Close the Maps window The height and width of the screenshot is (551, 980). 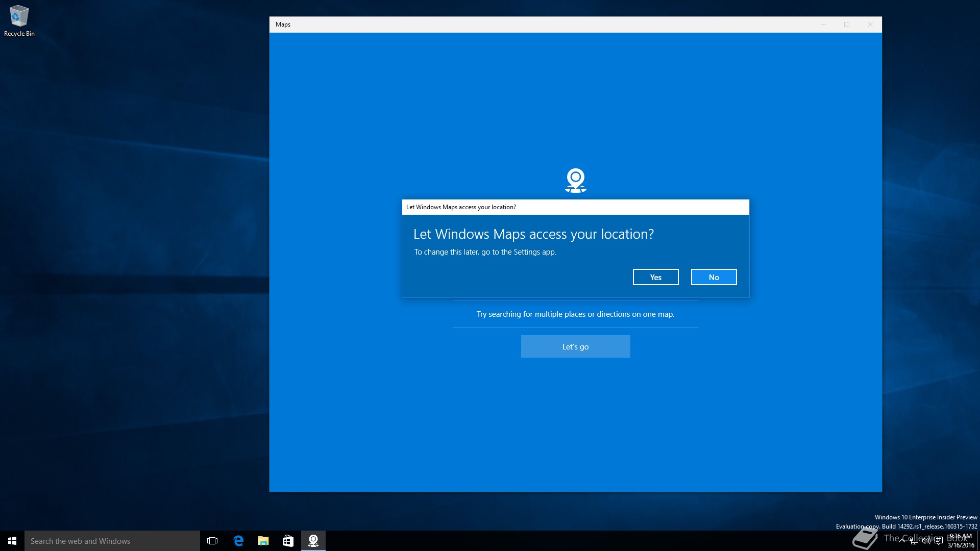coord(870,24)
